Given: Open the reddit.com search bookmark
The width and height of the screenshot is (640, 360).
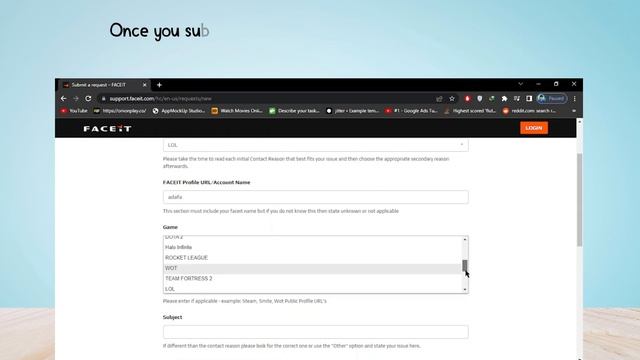Looking at the screenshot, I should [529, 111].
